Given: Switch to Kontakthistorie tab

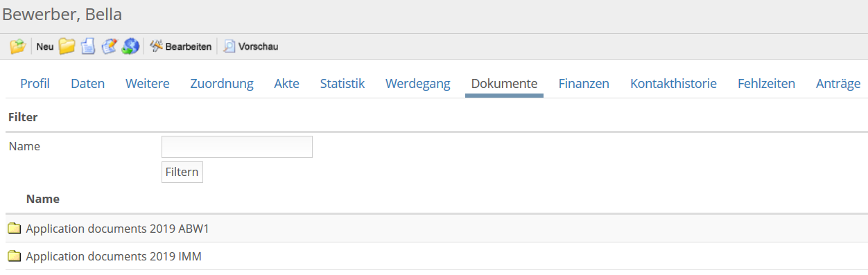Looking at the screenshot, I should coord(673,84).
